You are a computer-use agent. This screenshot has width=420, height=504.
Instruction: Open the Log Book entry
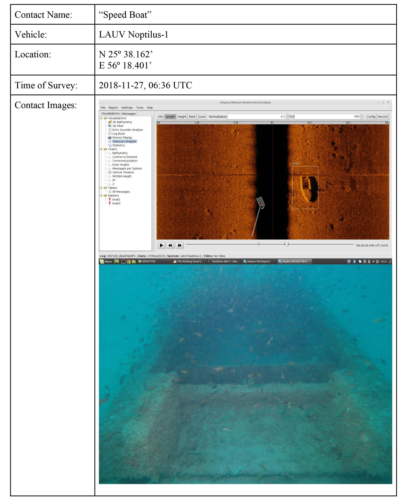(x=118, y=134)
